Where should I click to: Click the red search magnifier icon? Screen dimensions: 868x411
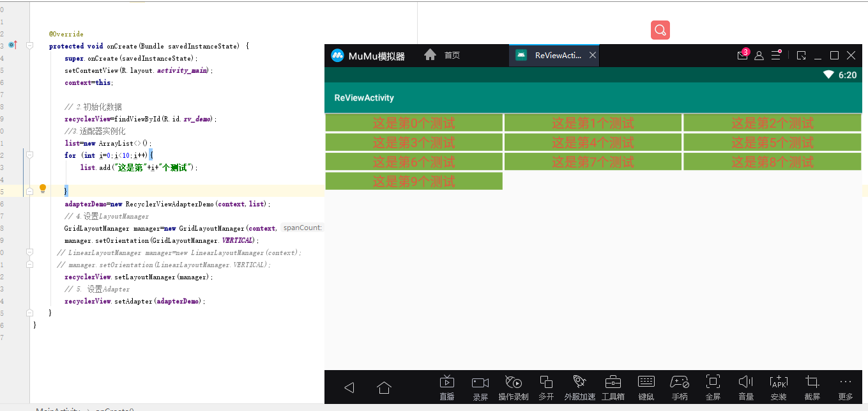[x=660, y=30]
